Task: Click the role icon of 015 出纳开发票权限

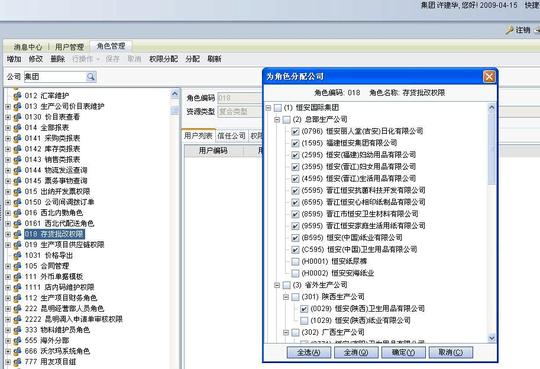Action: (x=17, y=192)
